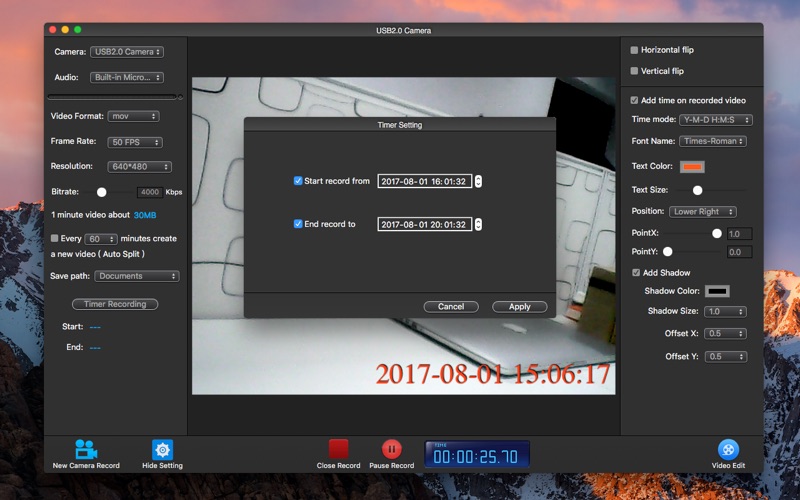Viewport: 800px width, 500px height.
Task: Click the Start record from date-time field
Action: pyautogui.click(x=424, y=181)
